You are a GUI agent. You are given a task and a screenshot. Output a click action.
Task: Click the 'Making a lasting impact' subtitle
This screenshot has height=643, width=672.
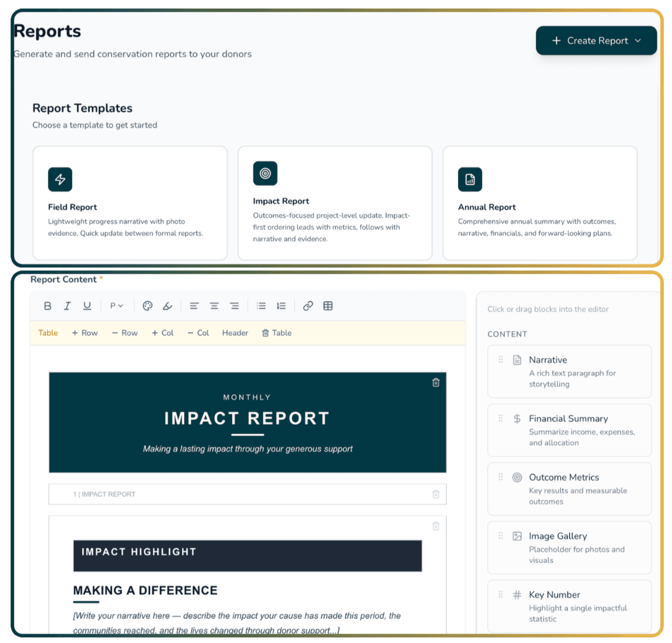(x=247, y=448)
